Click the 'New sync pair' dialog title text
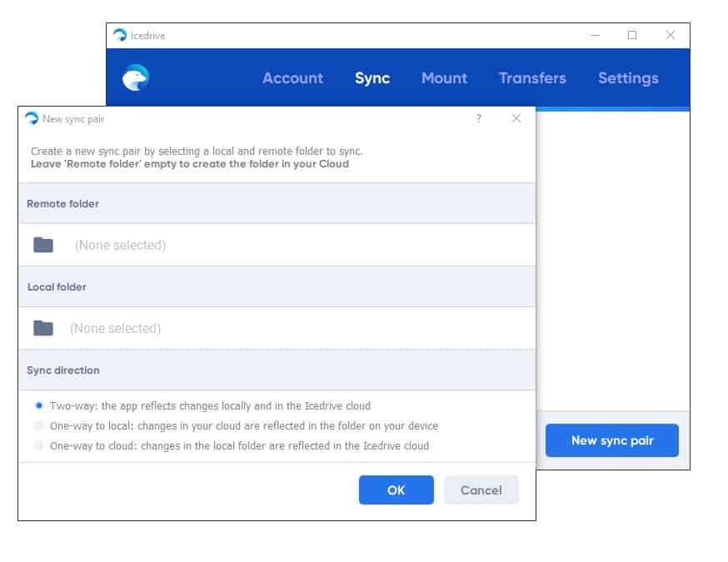728x562 pixels. (73, 119)
